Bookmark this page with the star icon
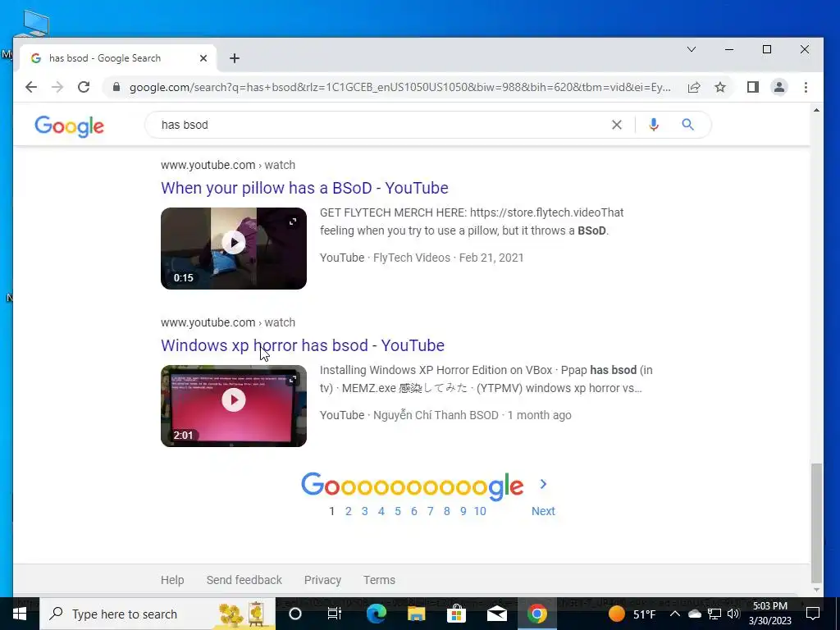Viewport: 840px width, 630px height. click(x=720, y=87)
